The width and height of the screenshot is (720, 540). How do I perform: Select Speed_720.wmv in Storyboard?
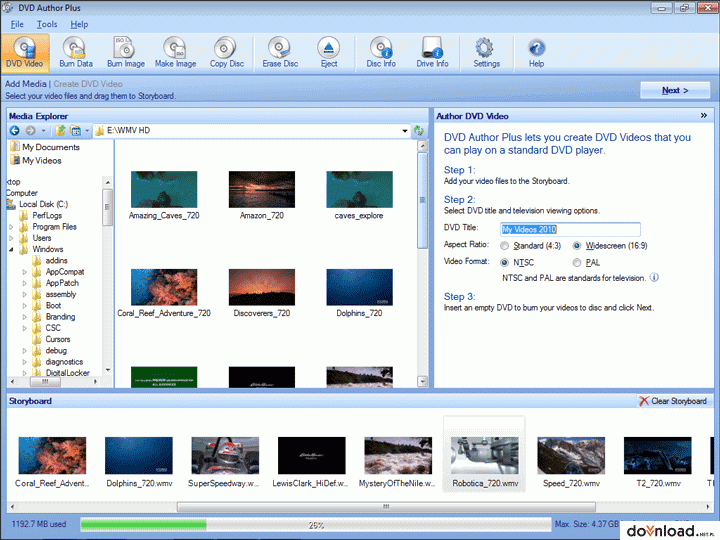click(571, 461)
